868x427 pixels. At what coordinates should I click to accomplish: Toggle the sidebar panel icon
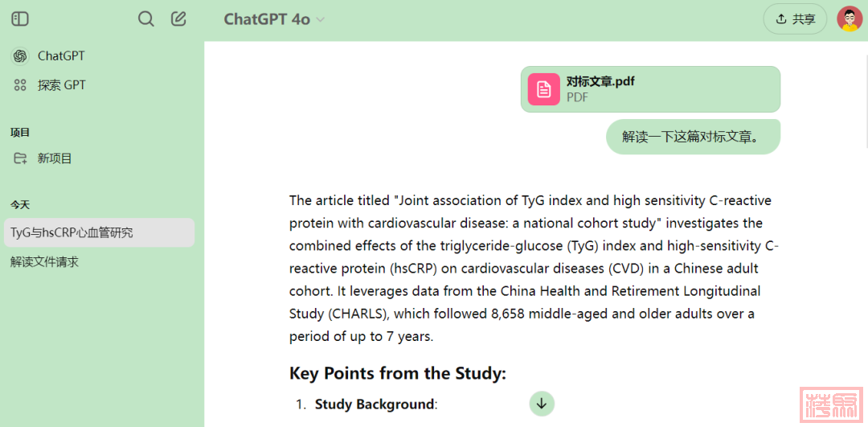pyautogui.click(x=20, y=19)
